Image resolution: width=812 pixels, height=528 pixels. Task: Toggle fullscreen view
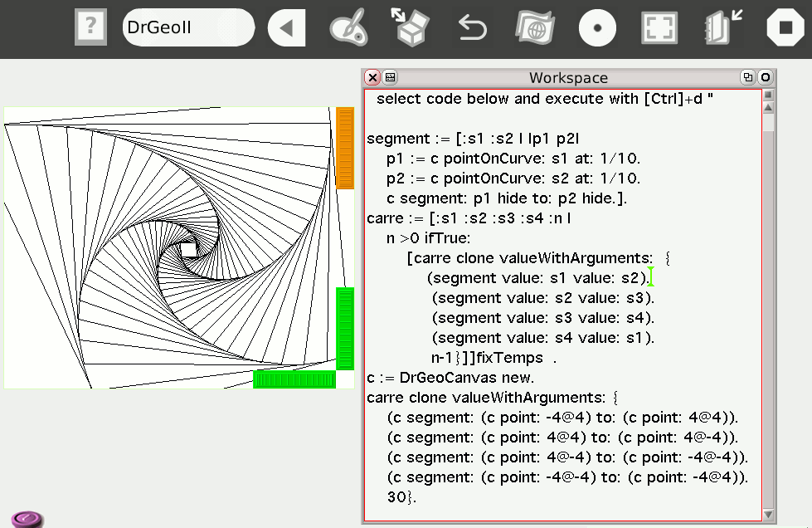click(x=659, y=28)
